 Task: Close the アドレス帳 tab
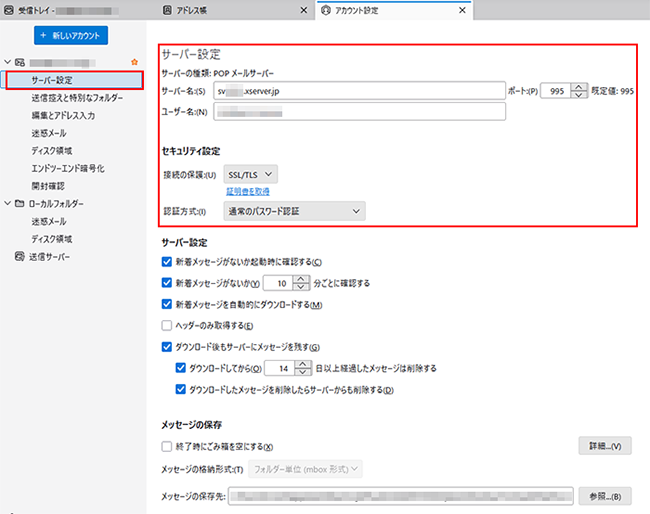[304, 10]
